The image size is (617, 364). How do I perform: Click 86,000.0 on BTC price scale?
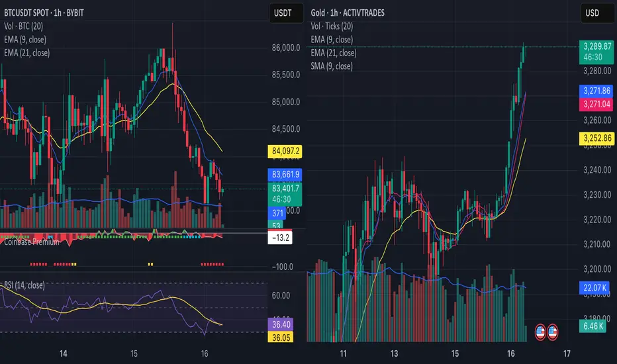point(286,48)
